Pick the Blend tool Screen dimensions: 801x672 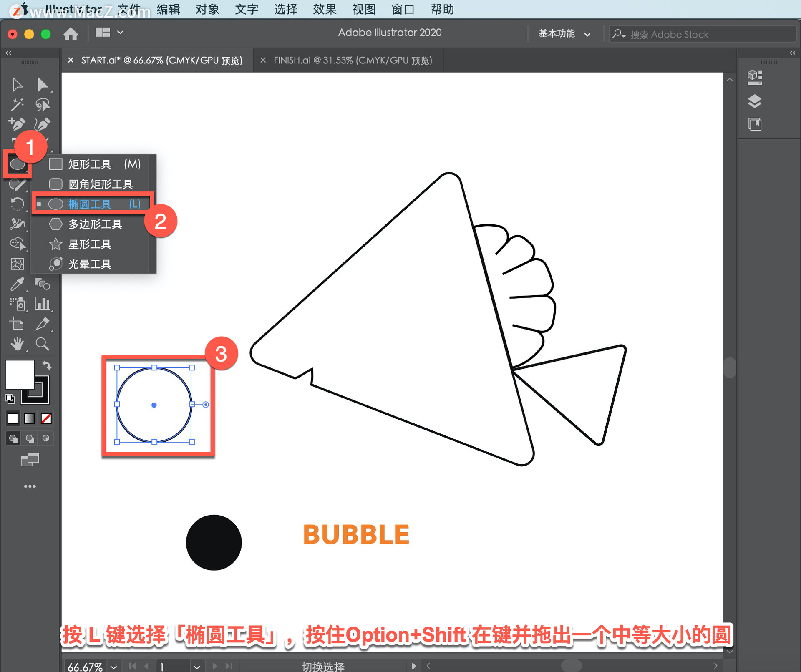(x=43, y=284)
